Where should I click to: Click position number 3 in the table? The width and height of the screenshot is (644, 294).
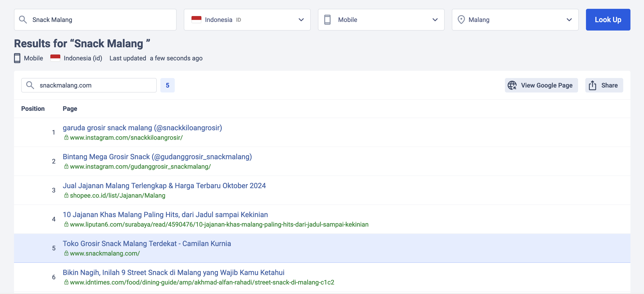point(54,190)
